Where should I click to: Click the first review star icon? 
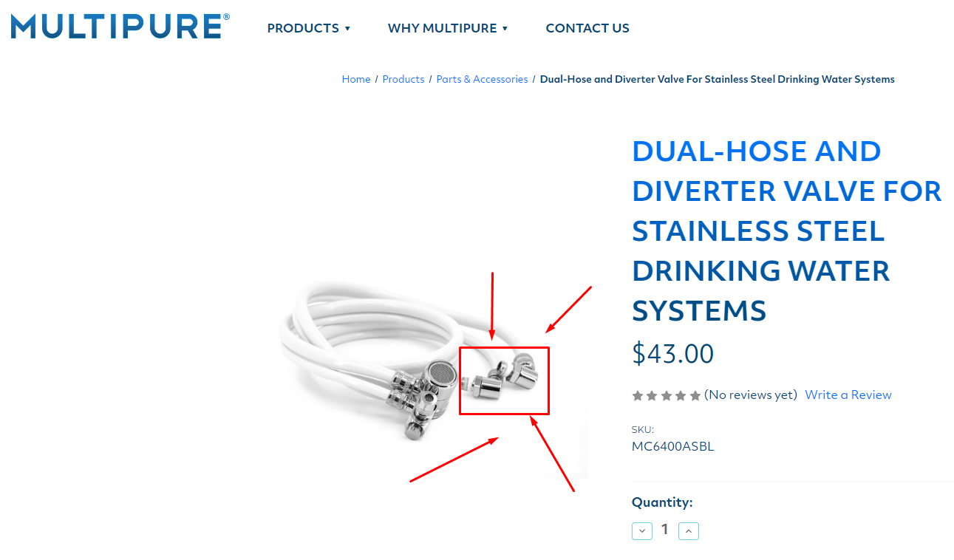click(638, 396)
